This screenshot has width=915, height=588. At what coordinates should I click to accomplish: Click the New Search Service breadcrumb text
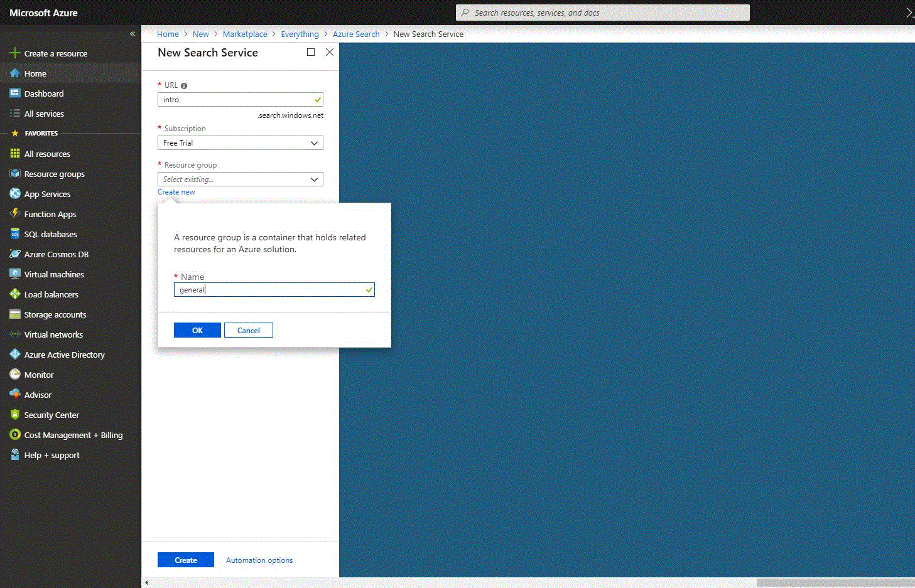pos(428,34)
